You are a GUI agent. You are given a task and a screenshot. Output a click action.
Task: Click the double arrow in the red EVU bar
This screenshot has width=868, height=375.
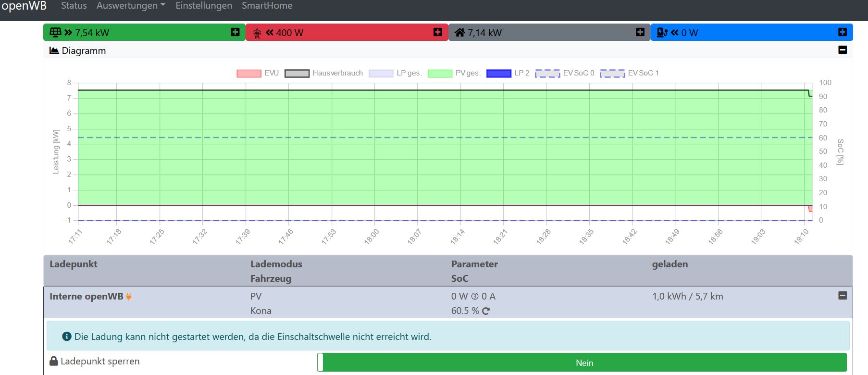pos(270,32)
